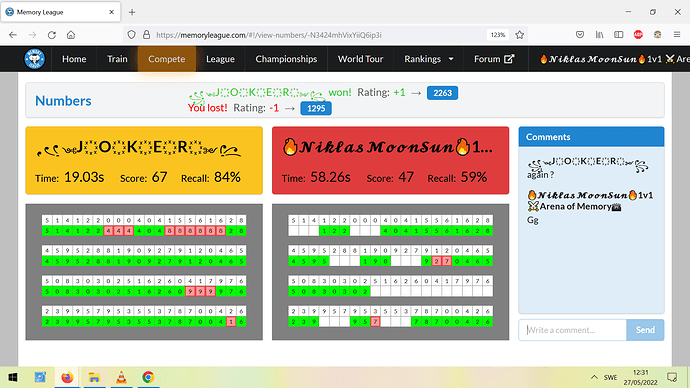The height and width of the screenshot is (388, 690).
Task: Open the Train menu item
Action: point(117,59)
